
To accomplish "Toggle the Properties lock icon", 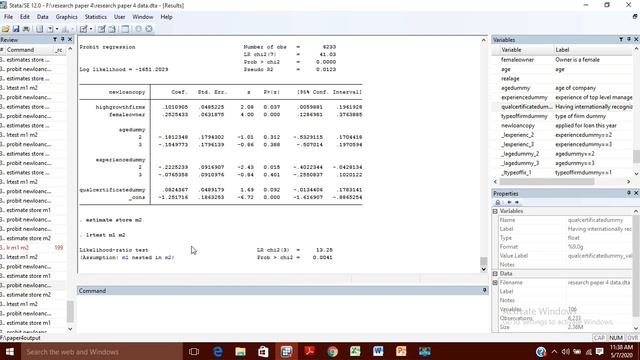I will click(498, 202).
